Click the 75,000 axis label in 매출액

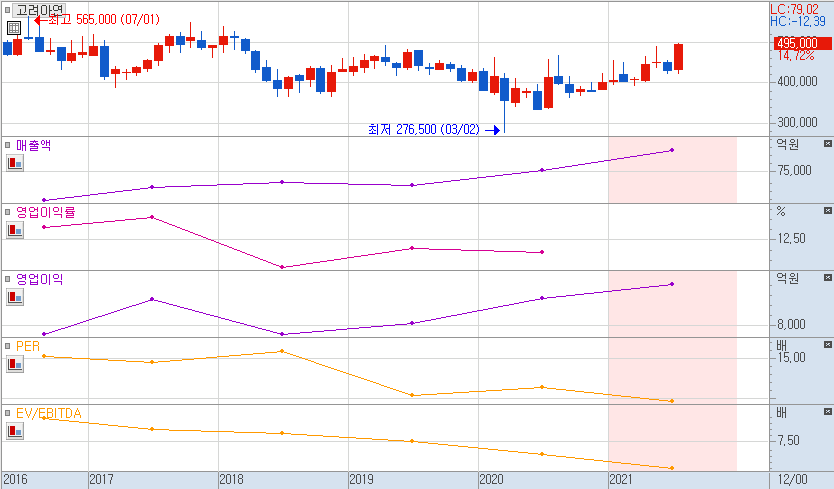[795, 170]
